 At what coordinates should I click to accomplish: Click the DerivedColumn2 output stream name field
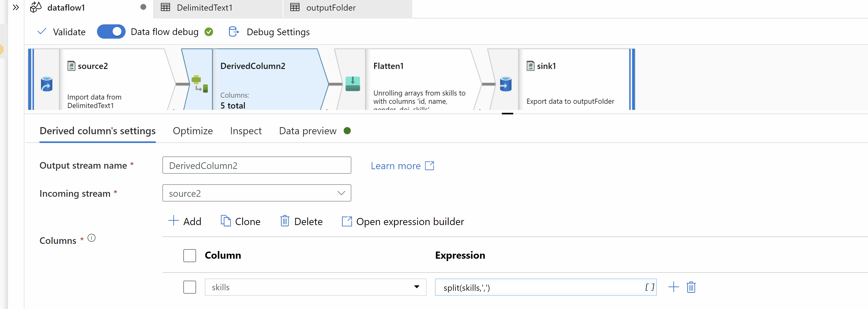[x=257, y=165]
